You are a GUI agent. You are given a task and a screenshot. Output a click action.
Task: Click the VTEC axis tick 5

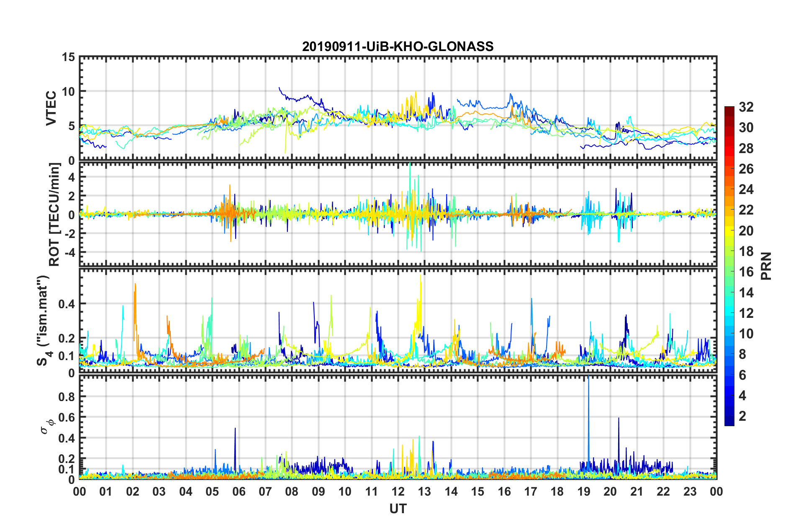(x=72, y=126)
